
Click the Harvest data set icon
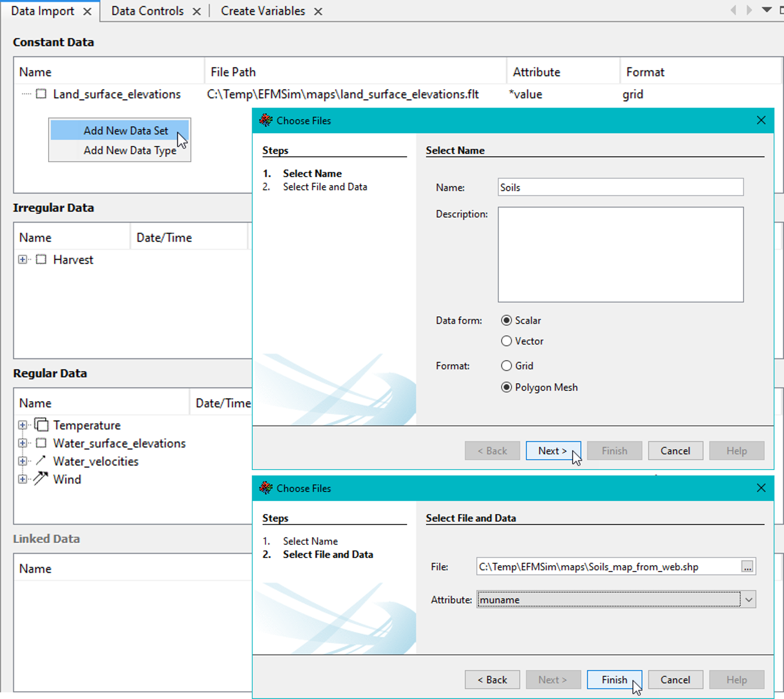[41, 260]
